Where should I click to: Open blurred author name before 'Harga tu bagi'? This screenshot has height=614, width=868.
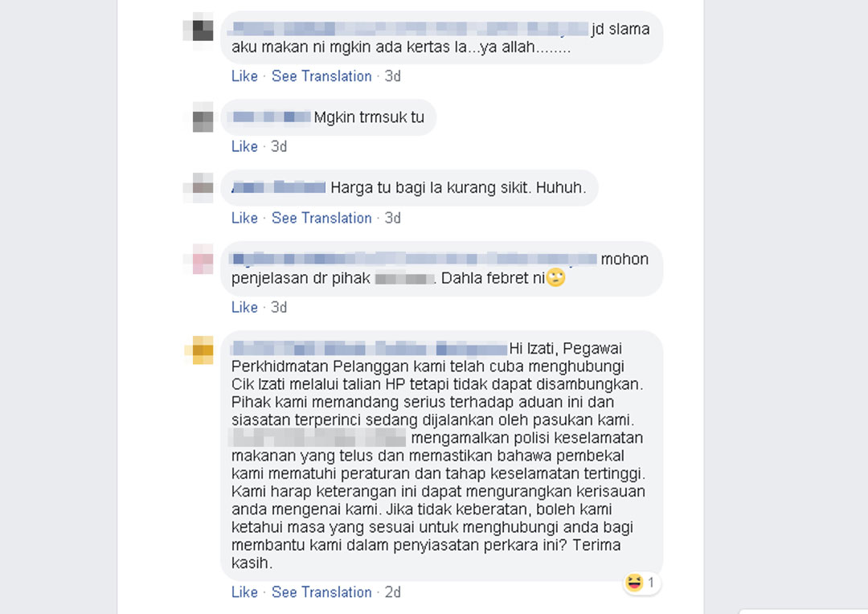278,187
